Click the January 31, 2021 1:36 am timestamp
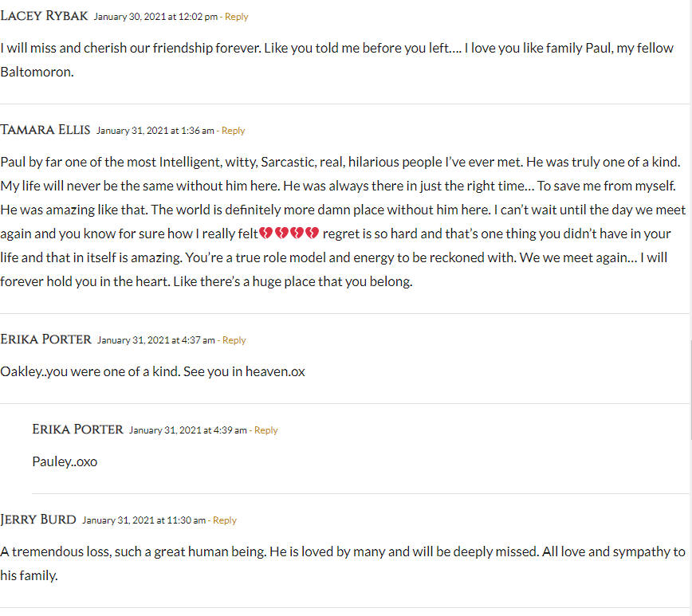Image resolution: width=692 pixels, height=616 pixels. 155,131
